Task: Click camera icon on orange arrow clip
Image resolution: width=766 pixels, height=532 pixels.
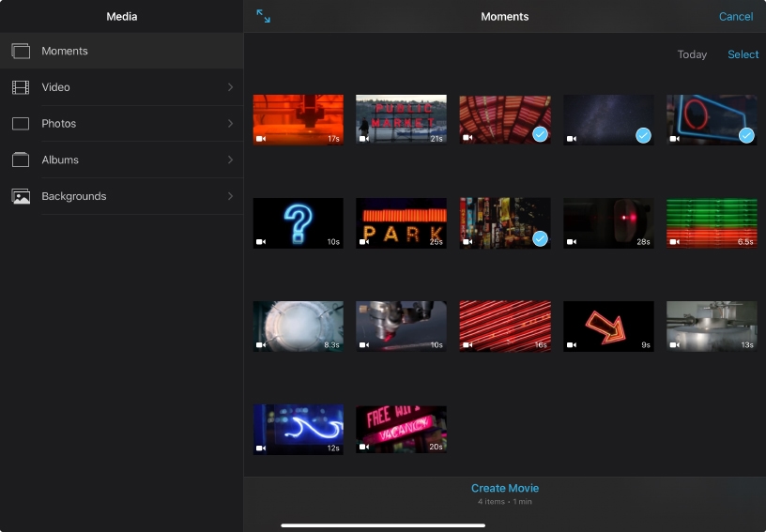Action: [571, 345]
